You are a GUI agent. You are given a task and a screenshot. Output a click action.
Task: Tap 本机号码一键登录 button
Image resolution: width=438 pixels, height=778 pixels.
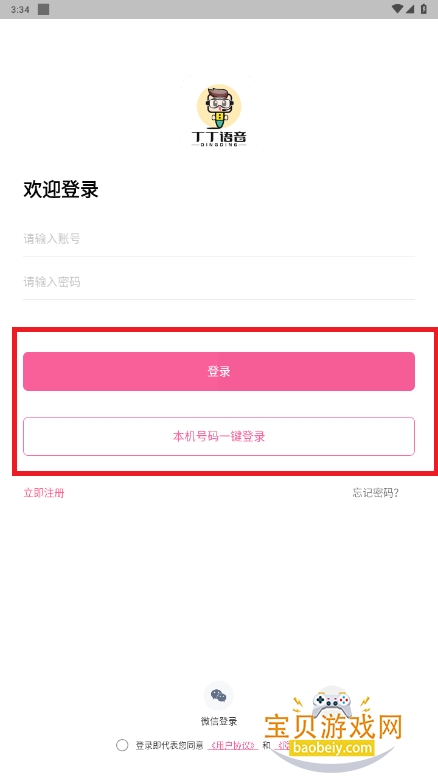tap(219, 436)
